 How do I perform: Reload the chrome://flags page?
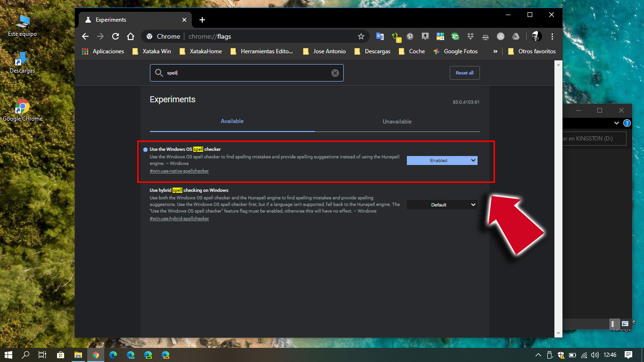[x=115, y=36]
